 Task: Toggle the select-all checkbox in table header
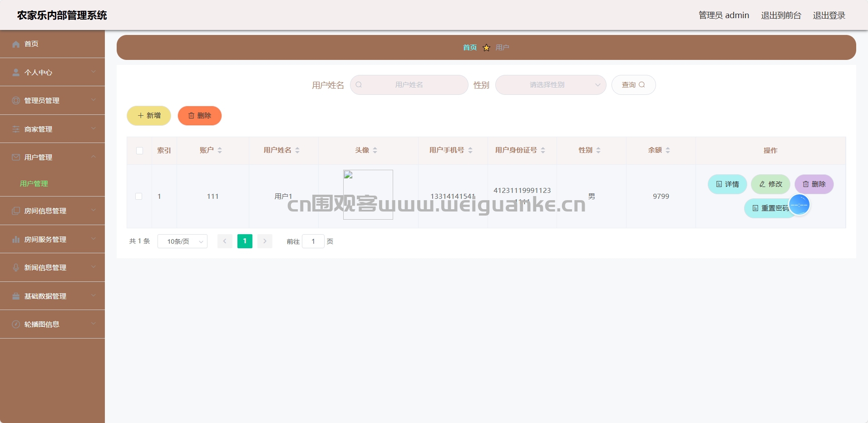tap(139, 151)
